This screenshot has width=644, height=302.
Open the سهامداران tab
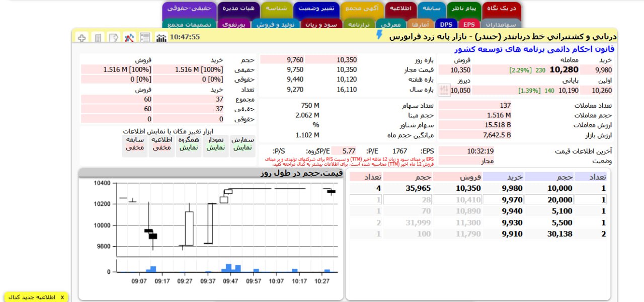501,24
